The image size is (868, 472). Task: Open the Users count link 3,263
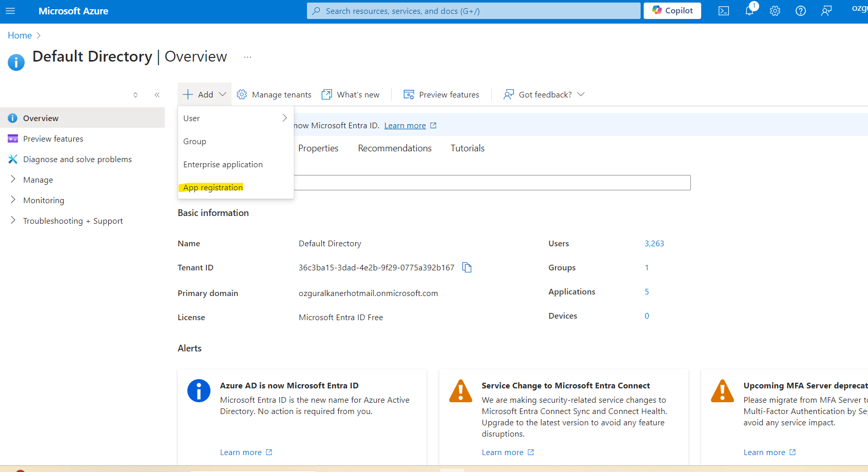click(x=654, y=244)
